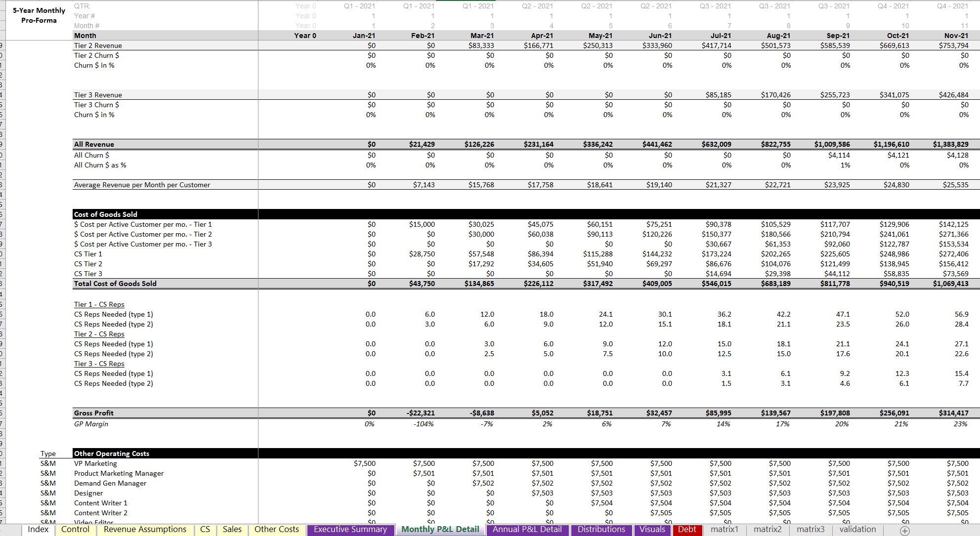
Task: Open the Sales sheet tab
Action: (x=232, y=530)
